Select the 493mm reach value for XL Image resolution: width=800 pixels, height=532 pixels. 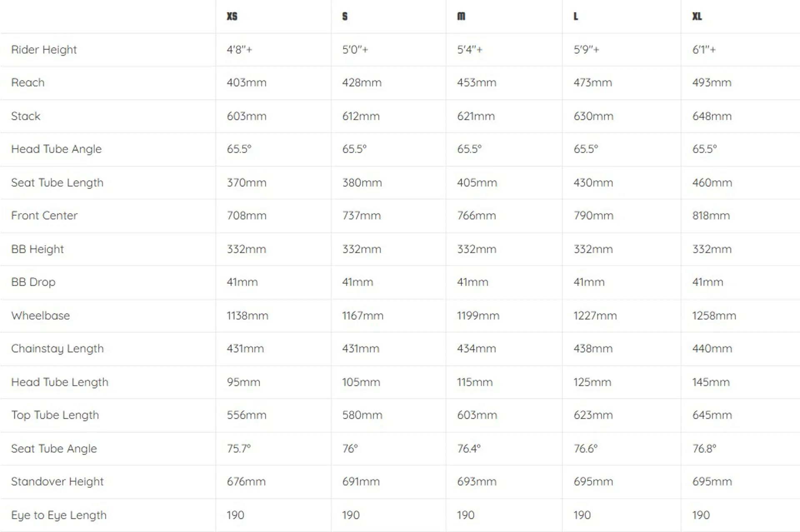click(712, 82)
